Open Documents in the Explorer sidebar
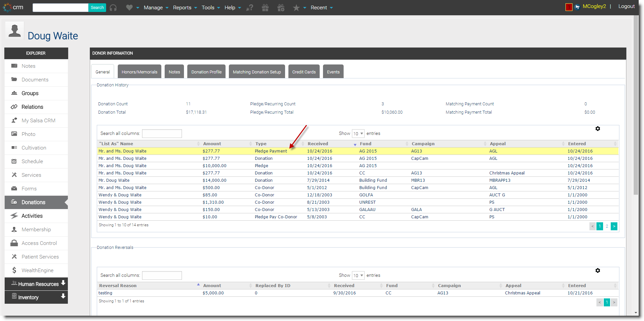644x321 pixels. click(36, 80)
